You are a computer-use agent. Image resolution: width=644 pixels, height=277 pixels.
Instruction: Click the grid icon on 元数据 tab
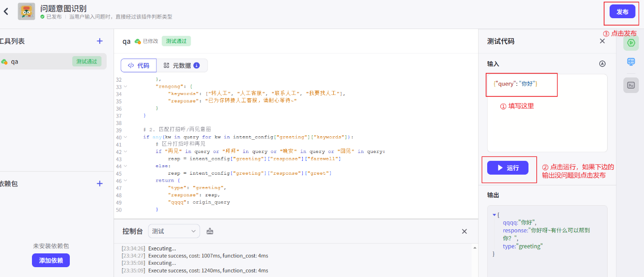click(x=166, y=65)
